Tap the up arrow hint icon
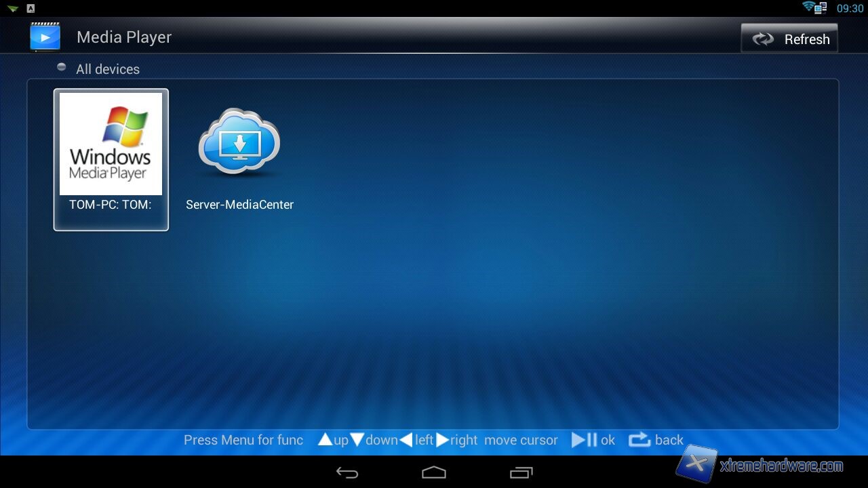This screenshot has width=868, height=488. 325,440
